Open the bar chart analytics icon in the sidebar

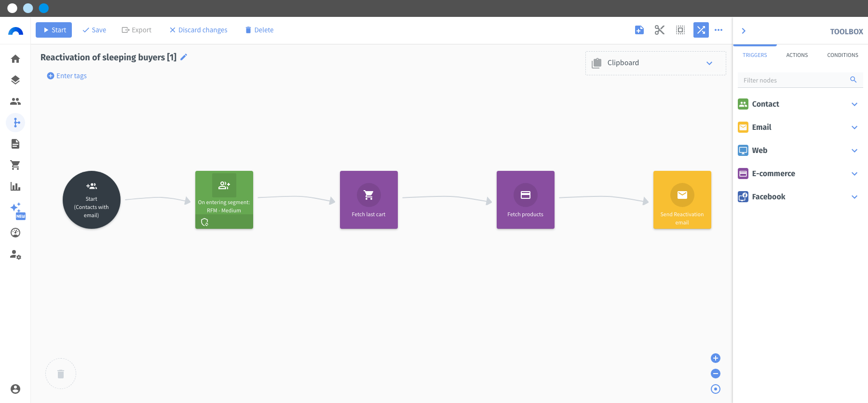[x=15, y=186]
